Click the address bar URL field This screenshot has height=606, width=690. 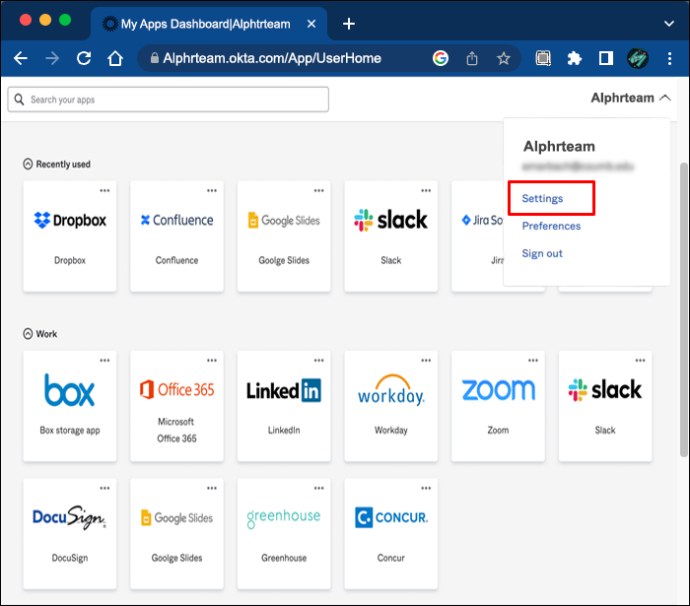click(272, 58)
